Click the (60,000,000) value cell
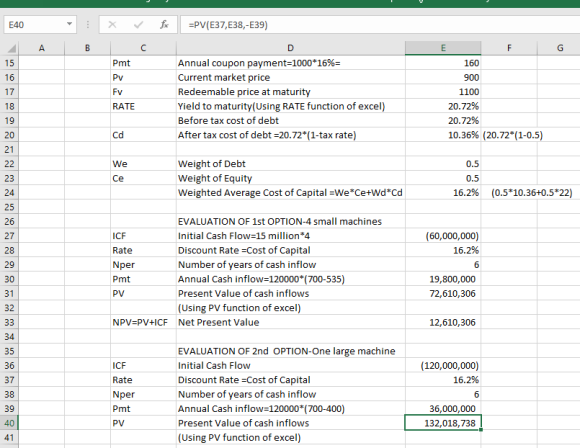This screenshot has height=448, width=580. click(443, 236)
